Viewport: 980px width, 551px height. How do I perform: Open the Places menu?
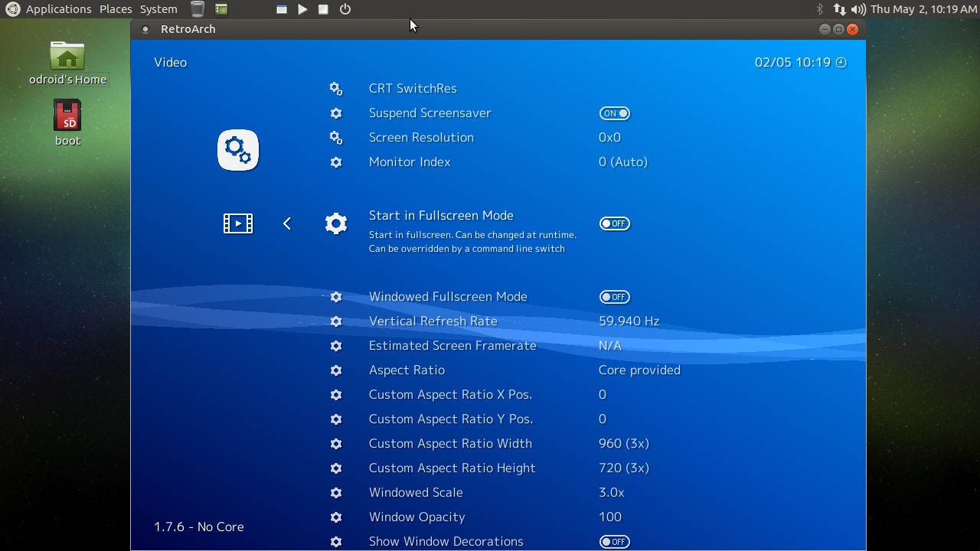click(116, 9)
